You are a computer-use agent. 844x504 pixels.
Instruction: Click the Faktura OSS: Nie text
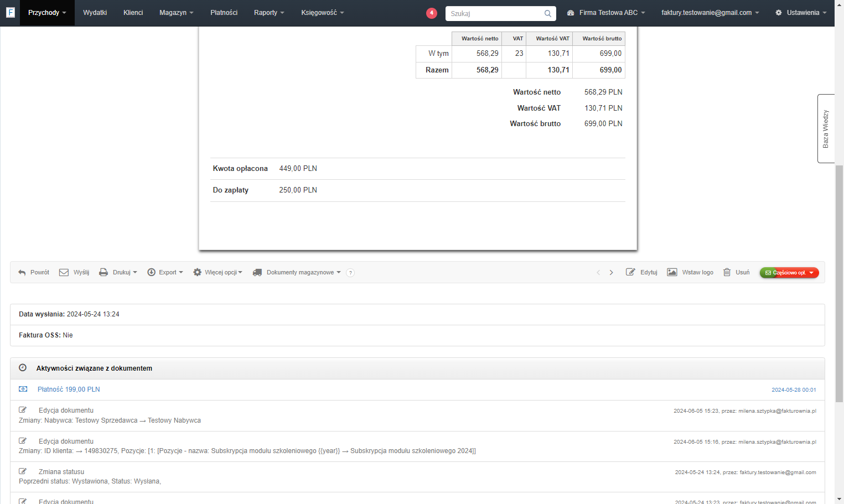pyautogui.click(x=46, y=335)
